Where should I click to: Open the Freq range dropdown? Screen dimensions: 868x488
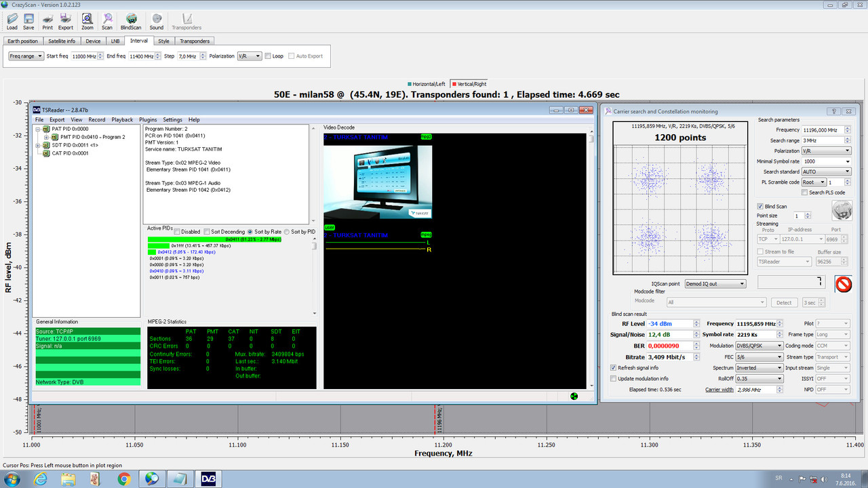pyautogui.click(x=26, y=56)
